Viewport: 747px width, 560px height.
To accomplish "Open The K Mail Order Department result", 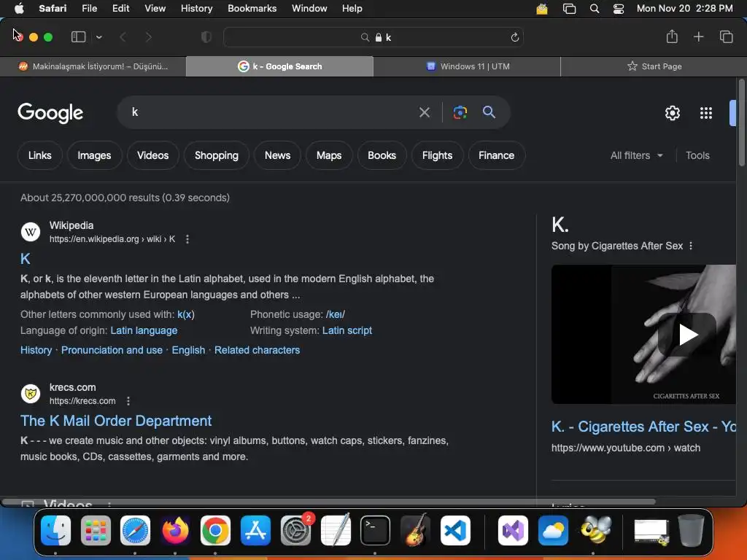I will click(x=116, y=421).
